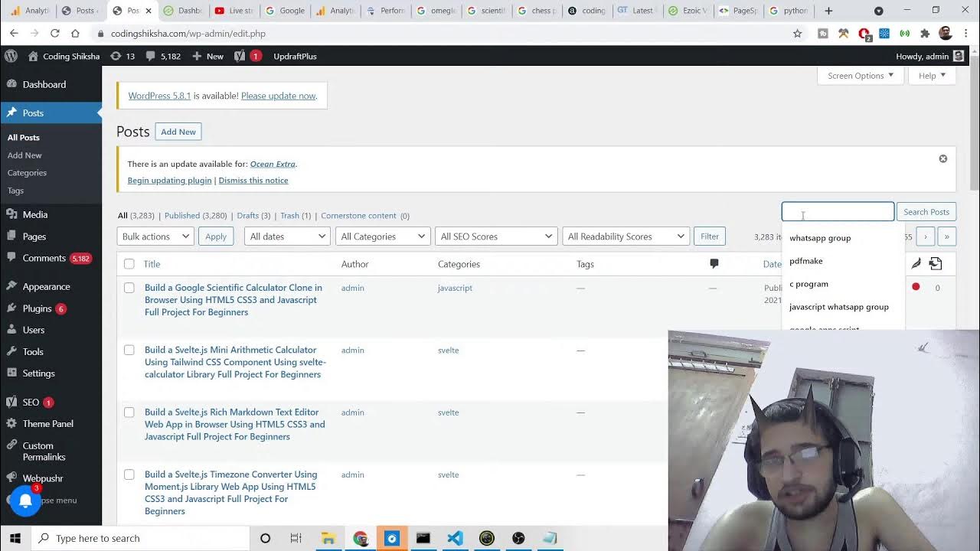This screenshot has width=980, height=551.
Task: Toggle the select-all posts checkbox
Action: coord(129,264)
